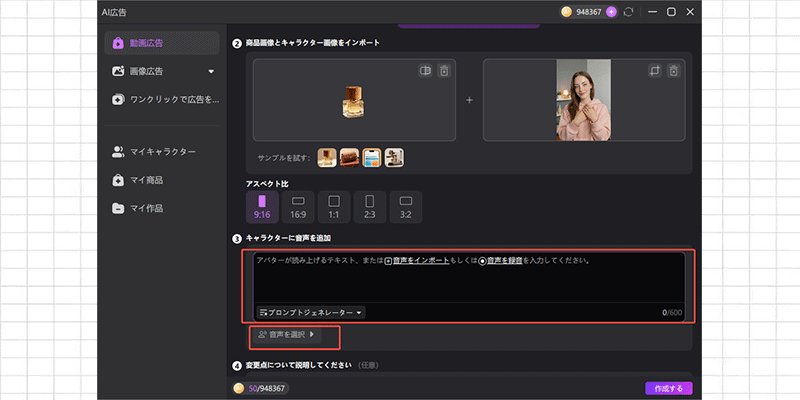
Task: Go to マイキャラクター in sidebar
Action: [x=162, y=152]
